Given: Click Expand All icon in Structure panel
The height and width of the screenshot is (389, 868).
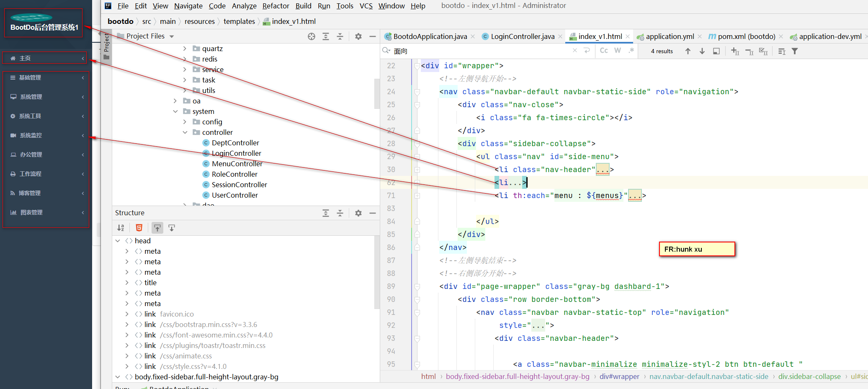Looking at the screenshot, I should [326, 213].
